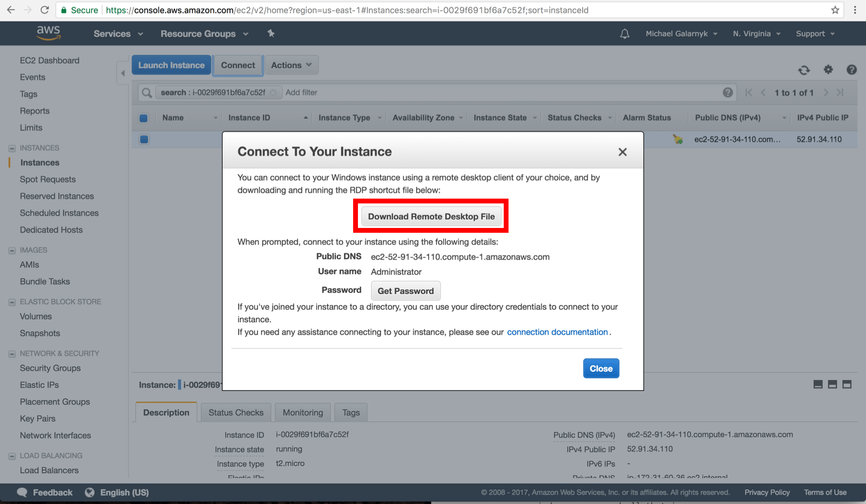Viewport: 866px width, 504px height.
Task: Open the connection documentation link
Action: point(557,332)
